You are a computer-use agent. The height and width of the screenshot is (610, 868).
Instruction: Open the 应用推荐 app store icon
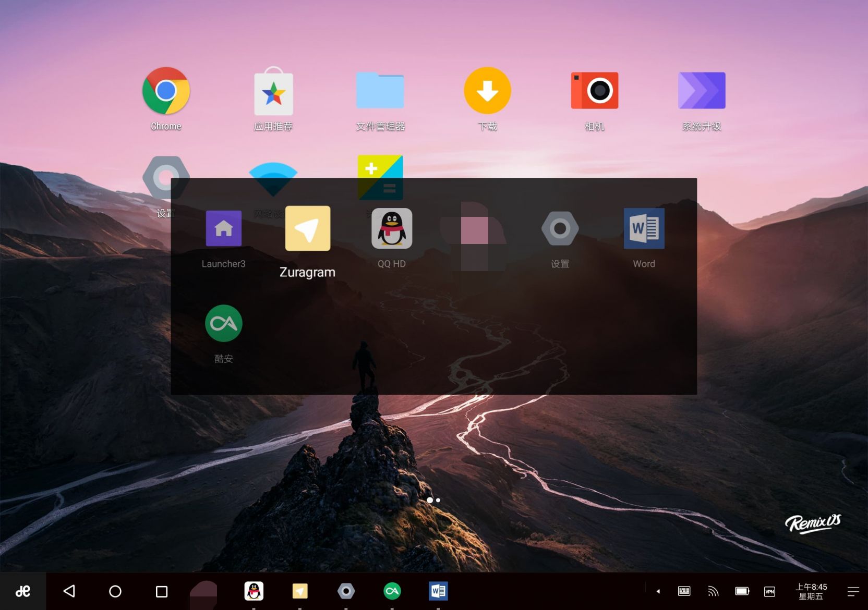coord(273,91)
